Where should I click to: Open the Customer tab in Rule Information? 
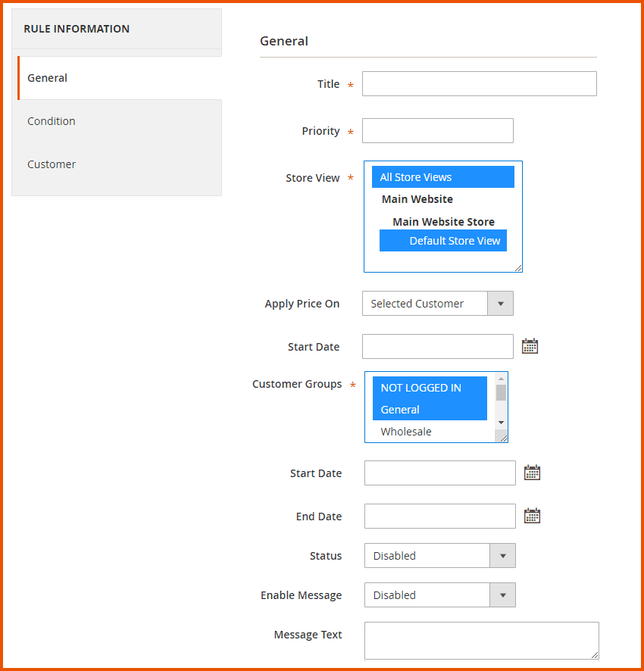point(52,164)
